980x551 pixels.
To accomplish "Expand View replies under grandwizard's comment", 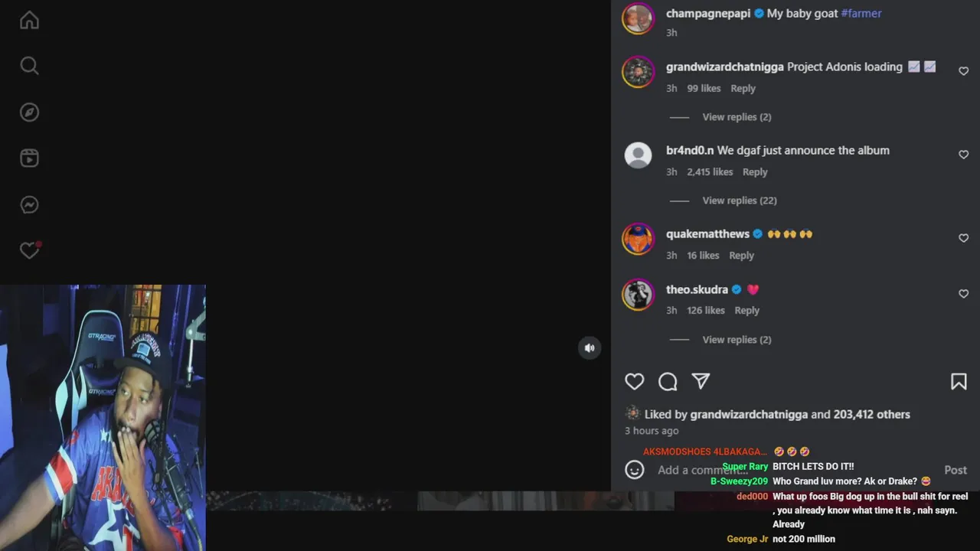I will 737,117.
